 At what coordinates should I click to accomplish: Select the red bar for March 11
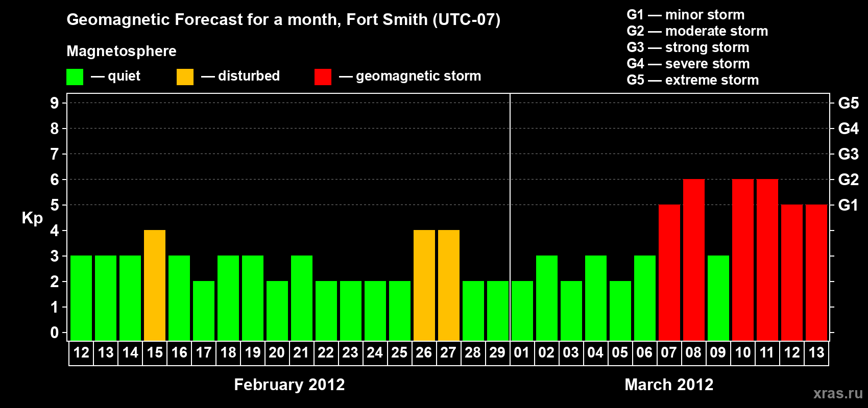(x=767, y=260)
